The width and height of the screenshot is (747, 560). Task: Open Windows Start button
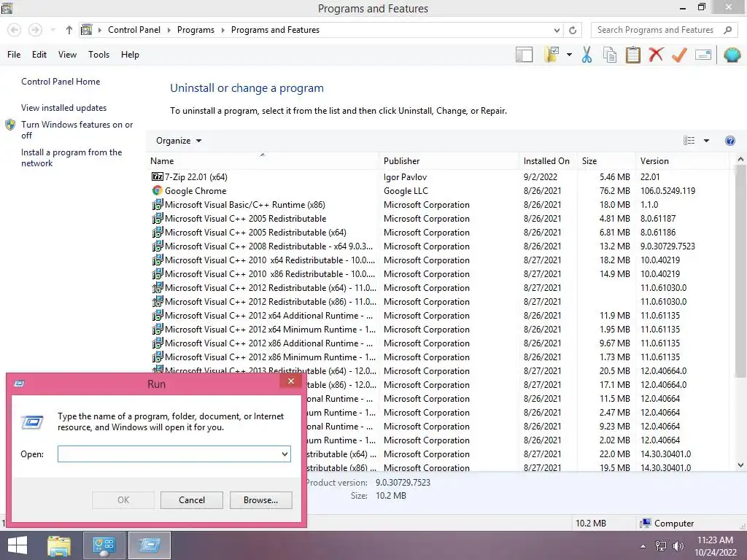click(x=18, y=545)
